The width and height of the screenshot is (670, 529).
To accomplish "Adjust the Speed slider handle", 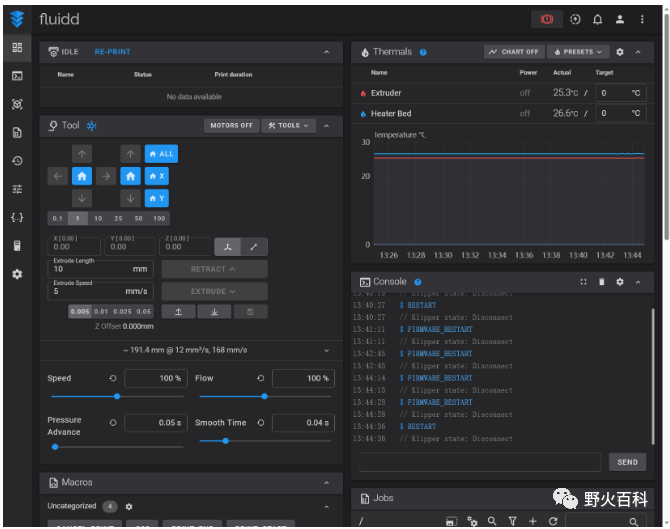I will pyautogui.click(x=117, y=396).
